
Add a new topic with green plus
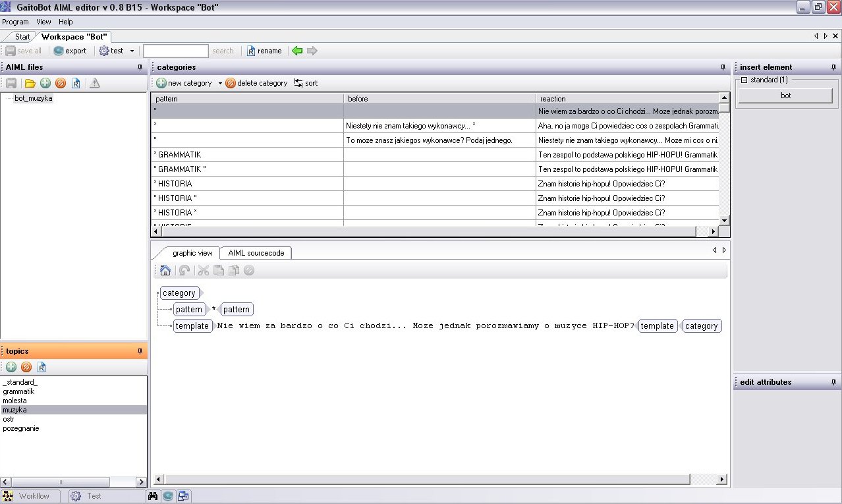tap(11, 367)
